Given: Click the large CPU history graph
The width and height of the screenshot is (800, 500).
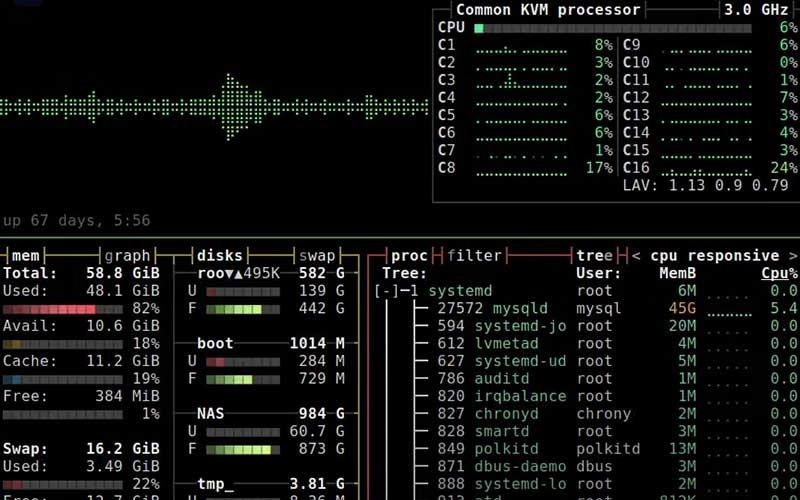Looking at the screenshot, I should pyautogui.click(x=214, y=107).
